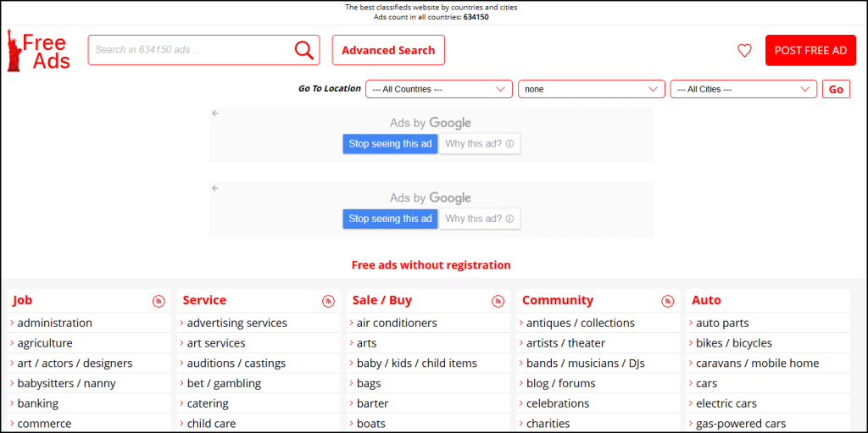Open the catering service category

[x=208, y=403]
